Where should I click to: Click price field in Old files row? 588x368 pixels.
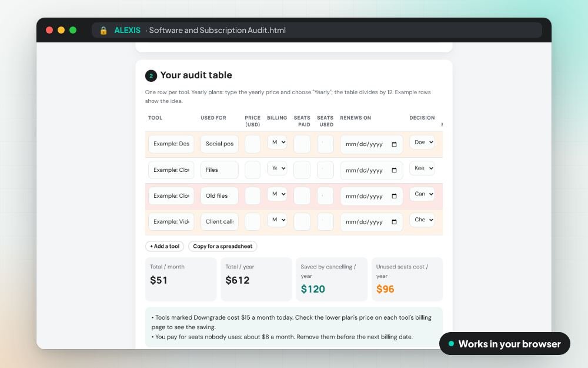(253, 196)
